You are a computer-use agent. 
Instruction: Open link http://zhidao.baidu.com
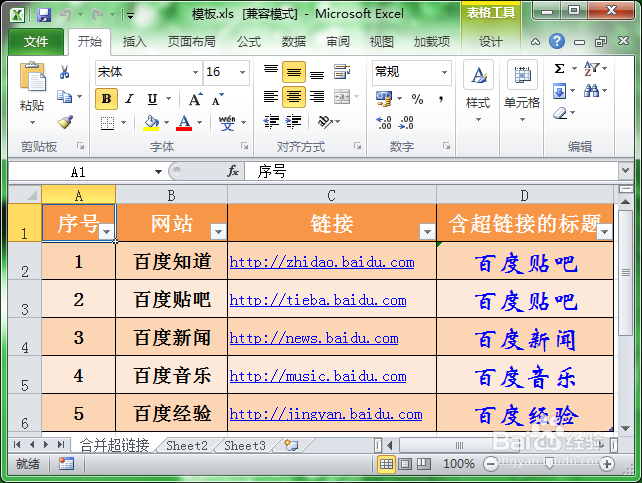322,262
